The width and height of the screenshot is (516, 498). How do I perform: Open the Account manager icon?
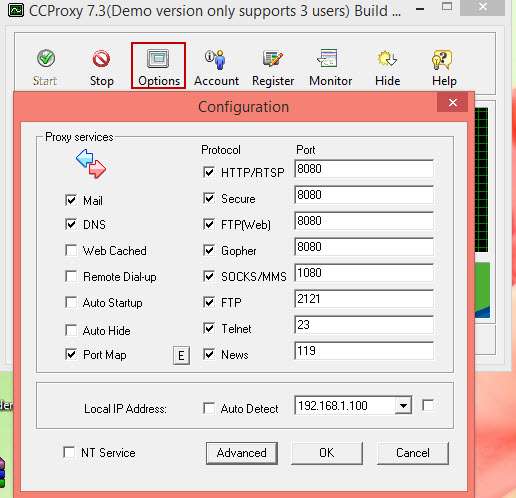pyautogui.click(x=216, y=67)
